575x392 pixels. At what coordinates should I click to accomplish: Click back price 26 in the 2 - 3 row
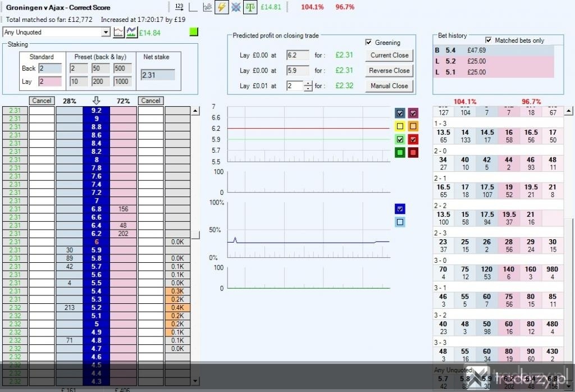487,245
